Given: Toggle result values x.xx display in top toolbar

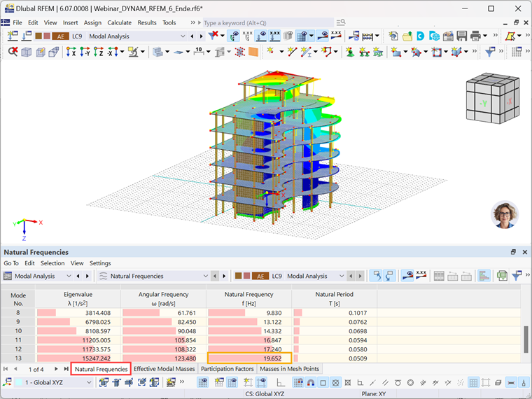Looking at the screenshot, I should click(x=336, y=36).
